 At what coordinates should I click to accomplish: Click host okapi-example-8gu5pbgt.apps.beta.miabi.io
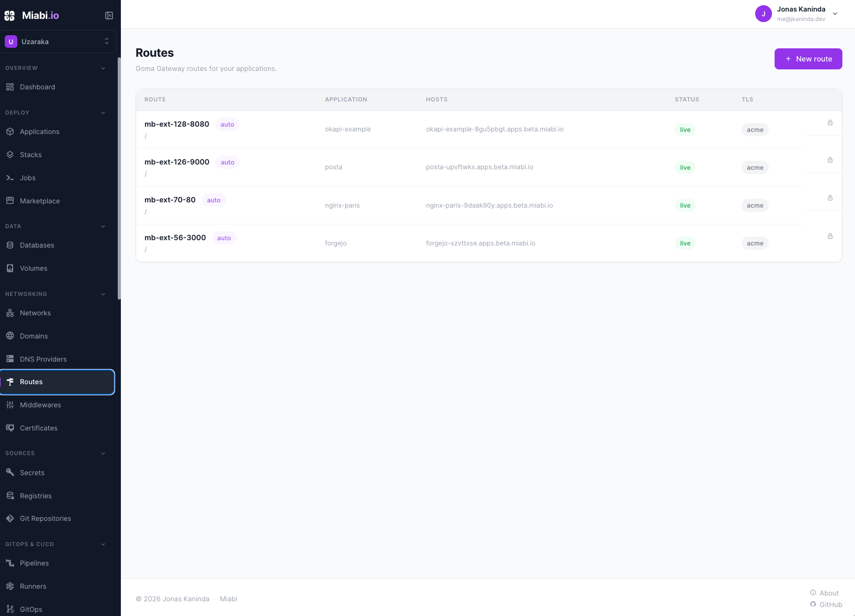[x=495, y=129]
